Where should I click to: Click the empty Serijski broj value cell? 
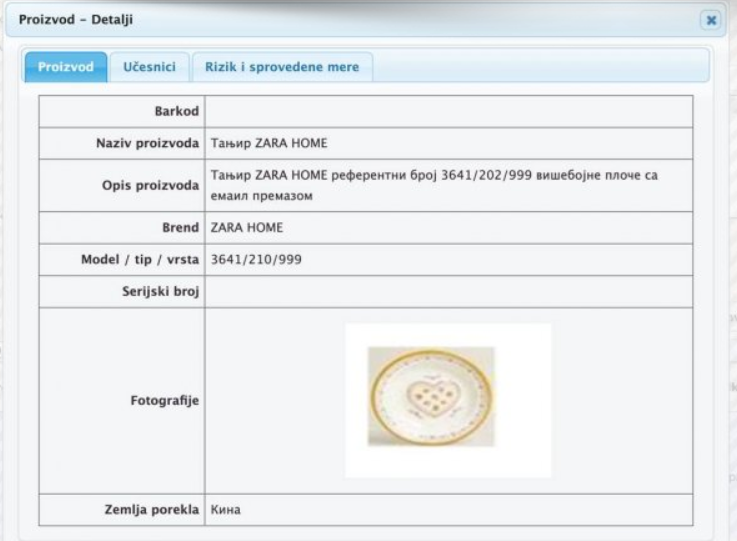448,292
